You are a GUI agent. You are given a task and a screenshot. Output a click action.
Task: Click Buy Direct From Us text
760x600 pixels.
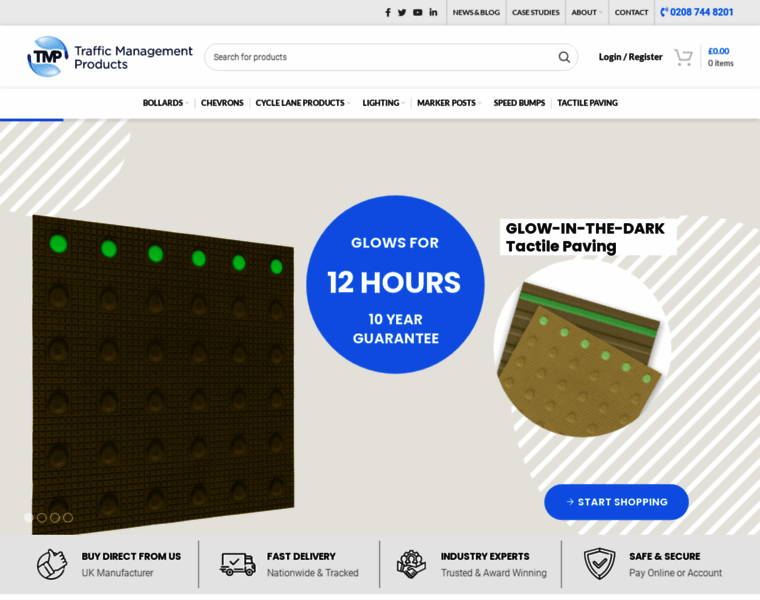[131, 556]
